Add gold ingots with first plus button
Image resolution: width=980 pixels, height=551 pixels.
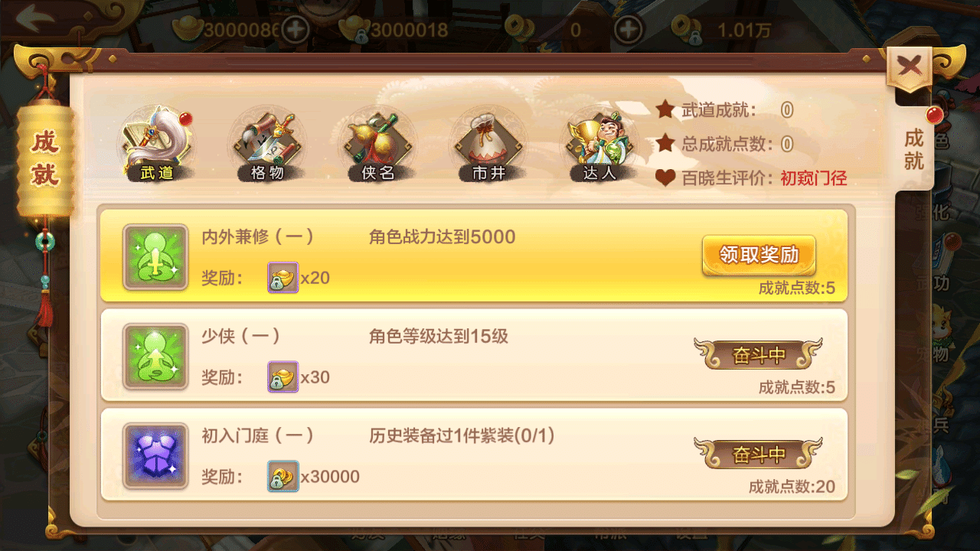click(296, 31)
